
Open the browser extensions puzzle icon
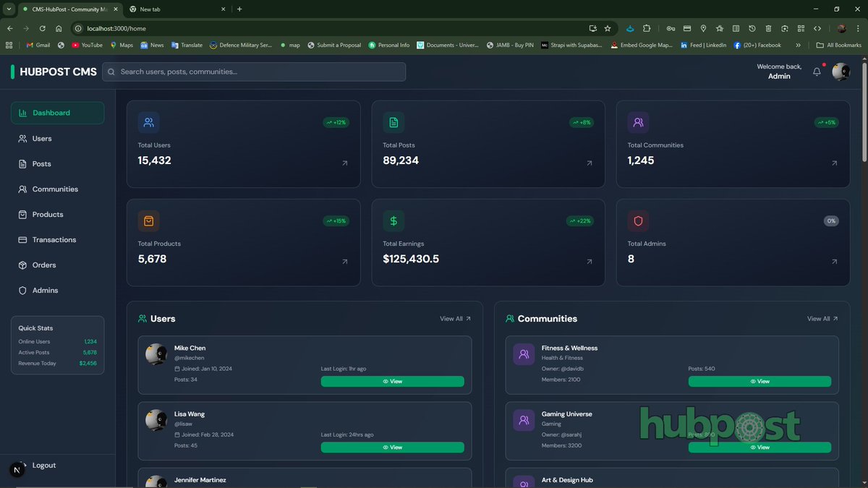(647, 28)
